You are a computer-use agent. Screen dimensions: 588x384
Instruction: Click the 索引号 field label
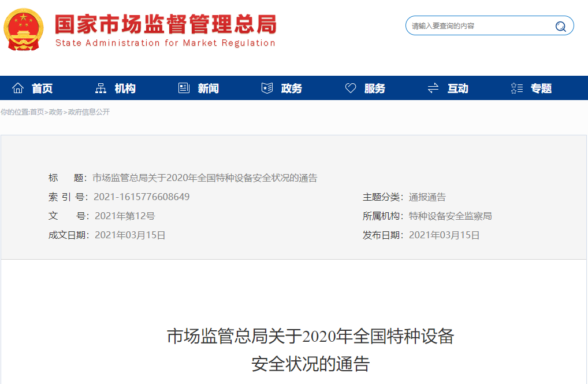click(68, 197)
